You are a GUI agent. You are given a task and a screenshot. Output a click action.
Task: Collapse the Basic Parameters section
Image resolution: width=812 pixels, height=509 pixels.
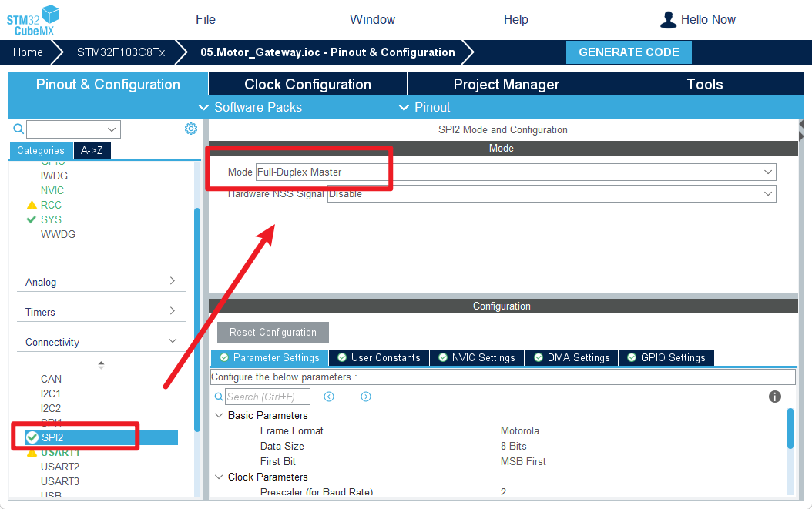pos(219,416)
